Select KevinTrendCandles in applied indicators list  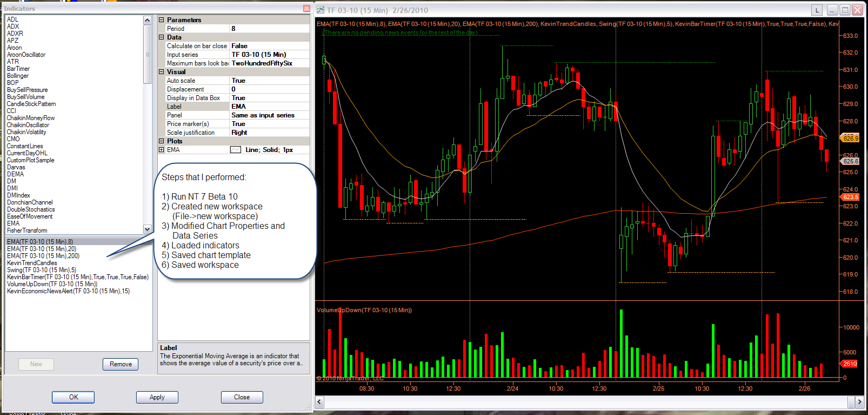32,263
